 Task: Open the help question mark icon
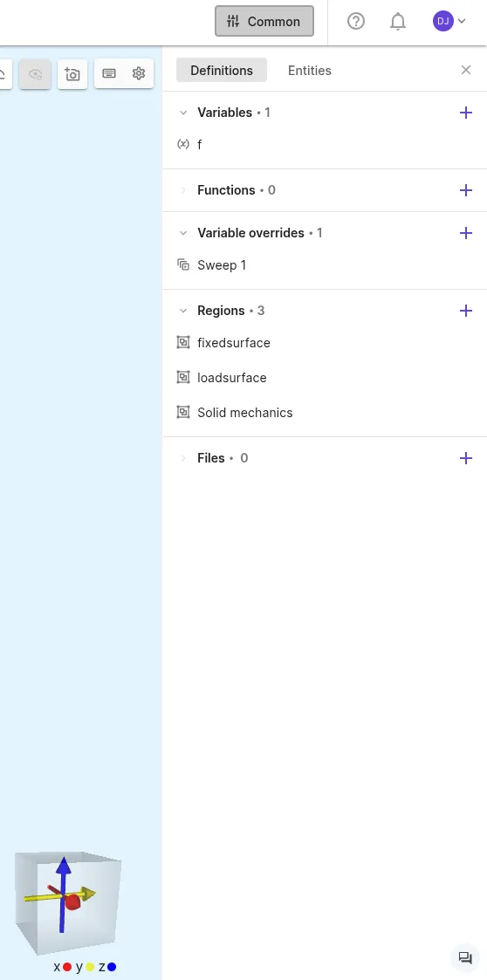pos(356,21)
